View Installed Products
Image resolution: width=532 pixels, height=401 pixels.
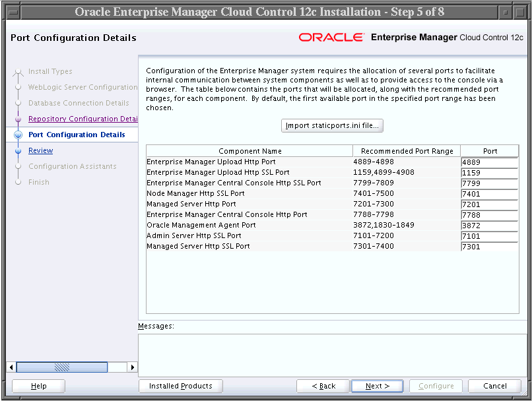pos(180,386)
